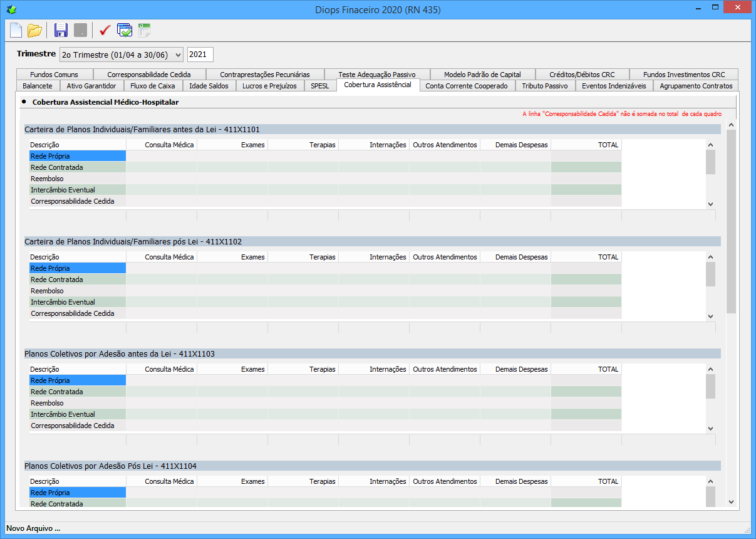Click the year field showing 2021
Image resolution: width=756 pixels, height=539 pixels.
200,55
